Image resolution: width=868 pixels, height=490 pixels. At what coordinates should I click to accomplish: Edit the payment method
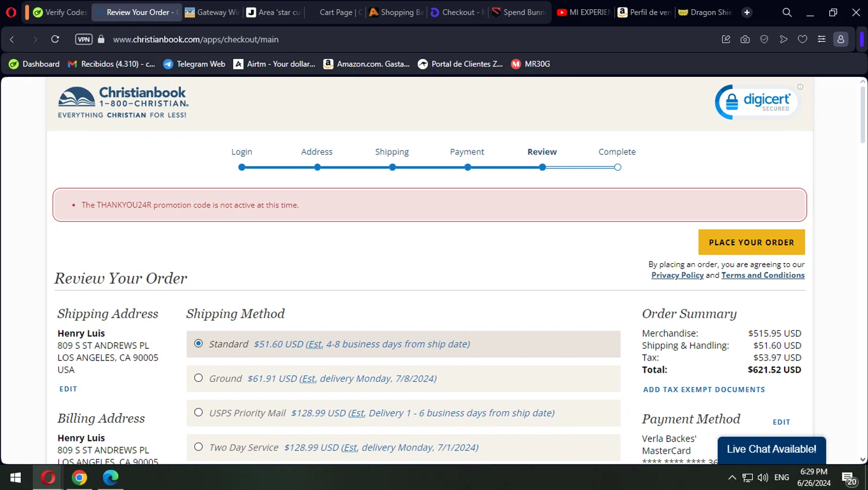[781, 422]
